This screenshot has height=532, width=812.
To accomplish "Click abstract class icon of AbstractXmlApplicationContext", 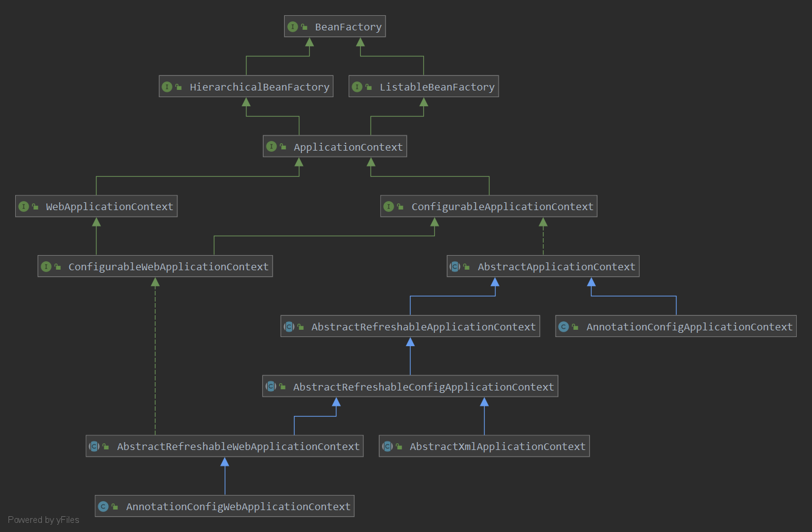I will click(387, 446).
